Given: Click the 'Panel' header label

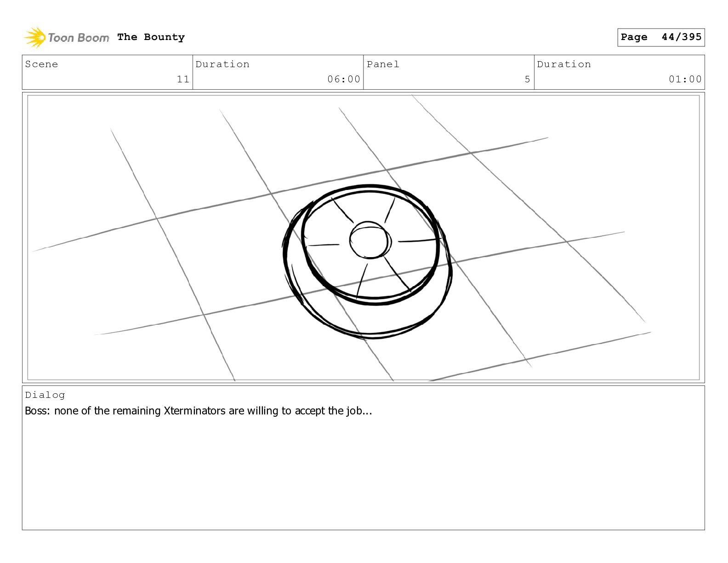Looking at the screenshot, I should coord(383,64).
